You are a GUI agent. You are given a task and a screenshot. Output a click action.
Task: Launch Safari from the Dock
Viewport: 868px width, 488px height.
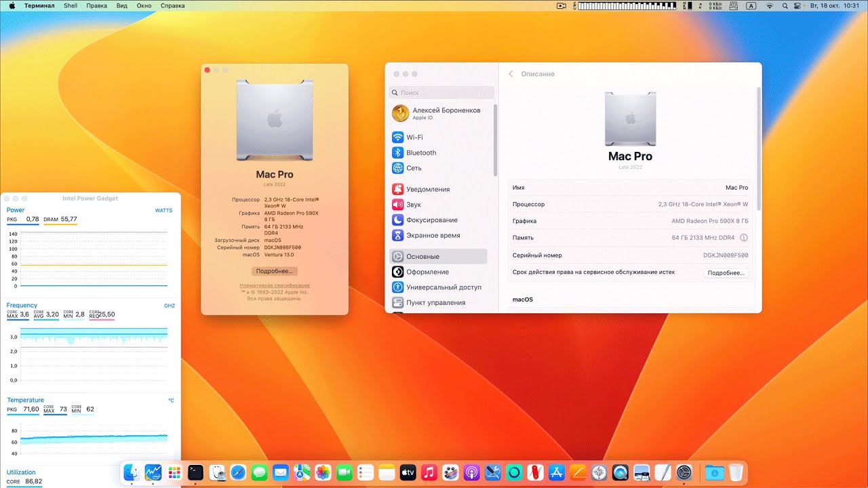tap(237, 472)
